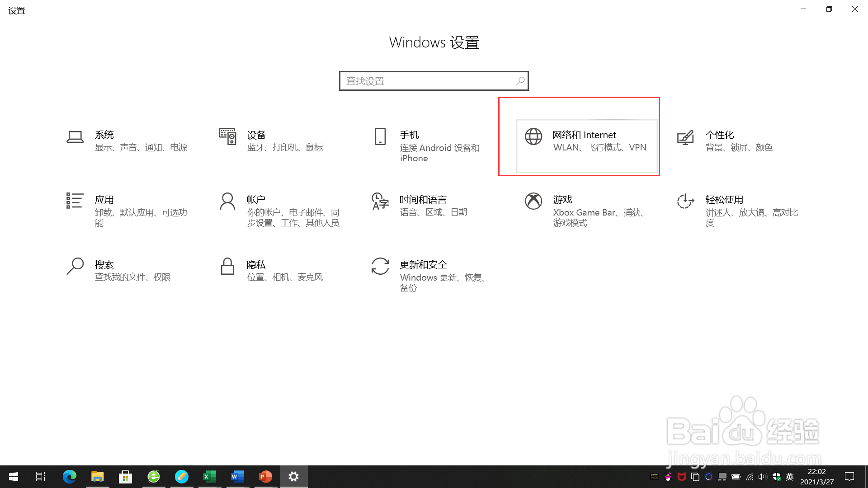Open the 系统 settings laptop icon

pos(75,137)
